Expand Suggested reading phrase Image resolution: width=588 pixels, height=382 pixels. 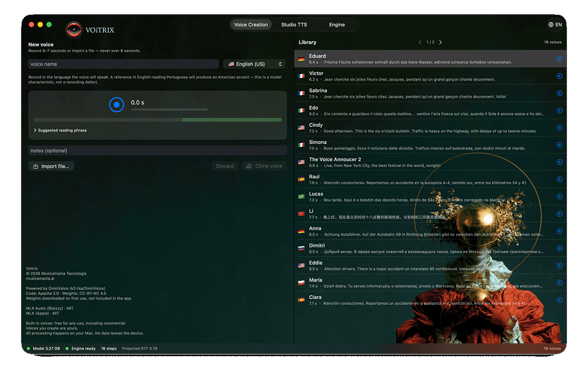click(x=60, y=130)
